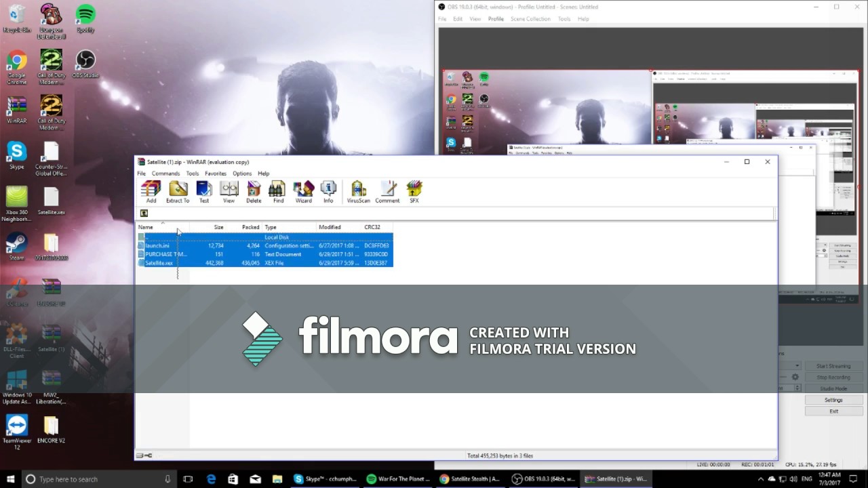The height and width of the screenshot is (488, 868).
Task: Click the Dungeon Defenders II desktop icon
Action: coord(51,22)
